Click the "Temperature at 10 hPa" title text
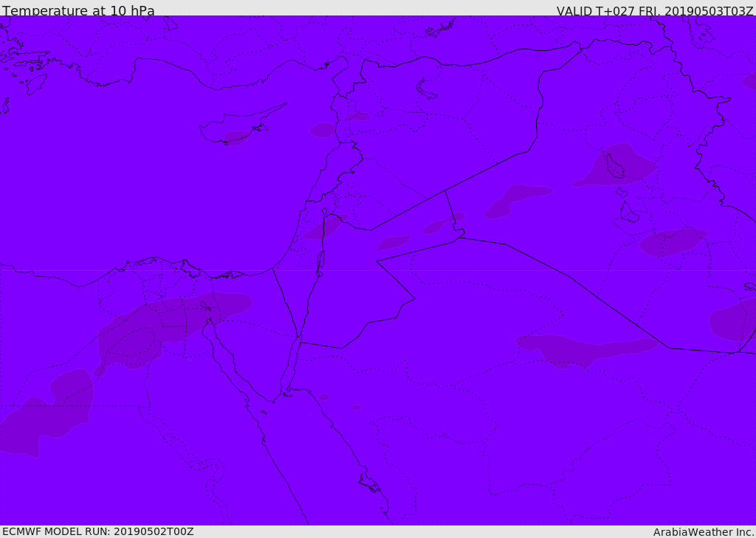This screenshot has height=538, width=756. (78, 11)
